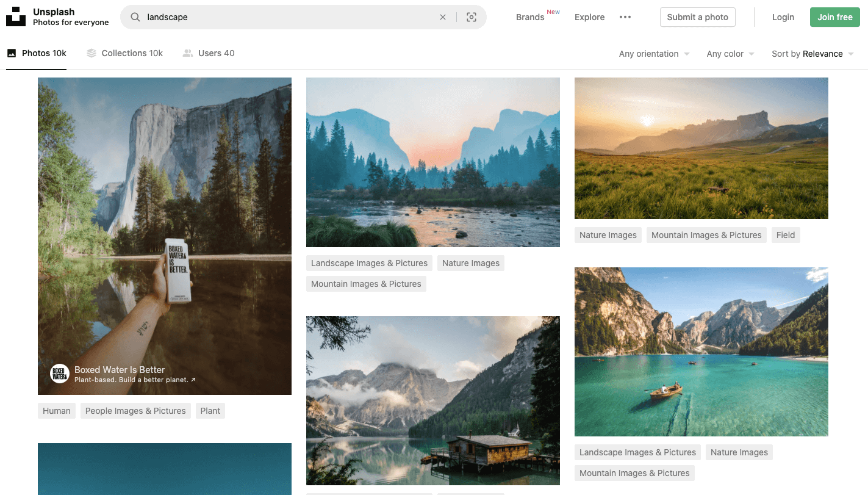This screenshot has width=868, height=495.
Task: Open the blue misty river valley photo
Action: [433, 162]
